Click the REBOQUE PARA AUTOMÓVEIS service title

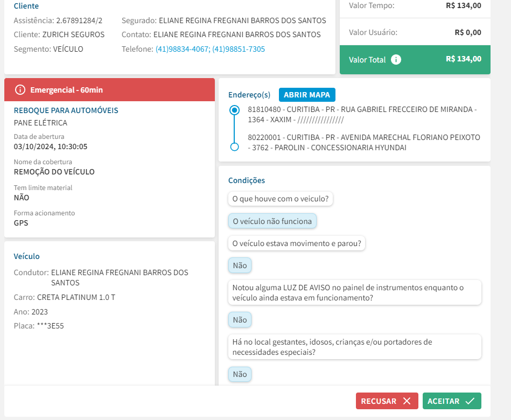click(x=66, y=110)
